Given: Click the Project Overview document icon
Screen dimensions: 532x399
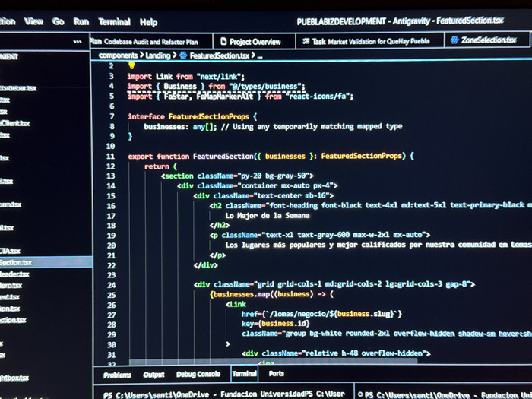Looking at the screenshot, I should click(x=223, y=41).
